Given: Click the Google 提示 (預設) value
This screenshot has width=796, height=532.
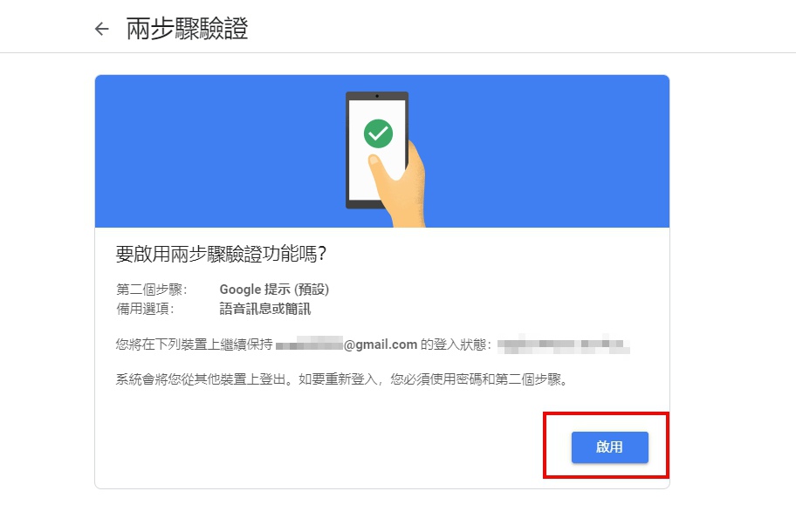Looking at the screenshot, I should pos(274,290).
